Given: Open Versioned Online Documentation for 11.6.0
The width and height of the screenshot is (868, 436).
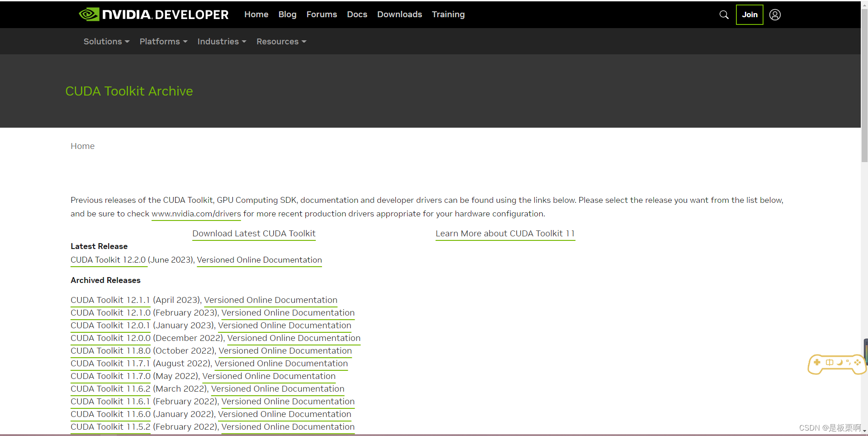Looking at the screenshot, I should pos(285,414).
